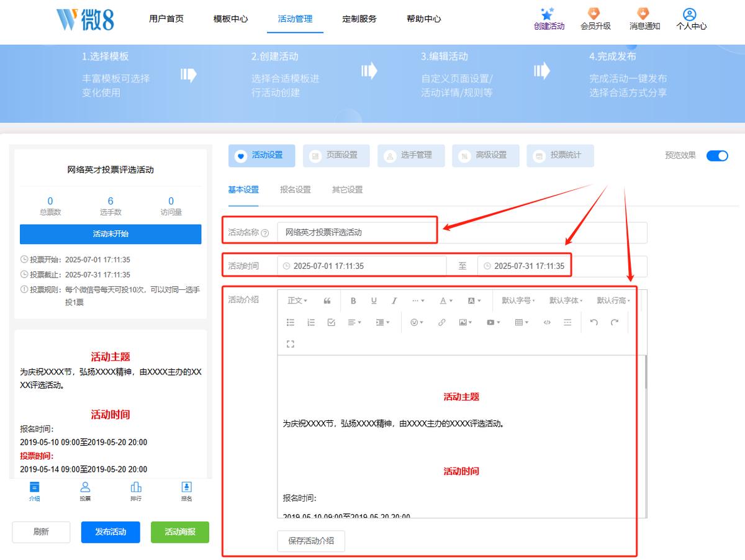
Task: Open the text alignment dropdown
Action: click(354, 322)
